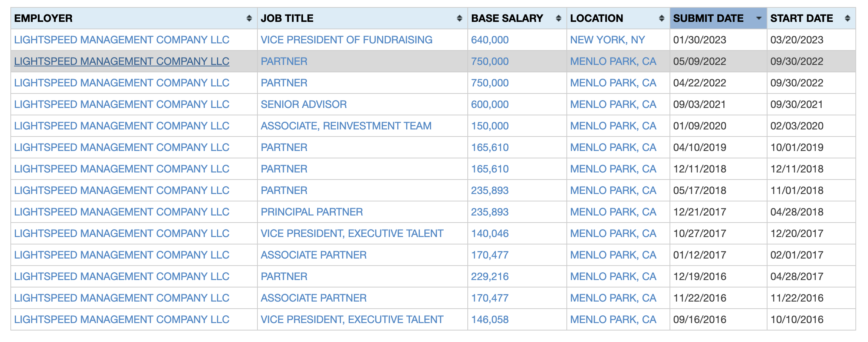Open Menlo Park, CA in the 146,058 salary row
868x342 pixels.
pyautogui.click(x=613, y=319)
